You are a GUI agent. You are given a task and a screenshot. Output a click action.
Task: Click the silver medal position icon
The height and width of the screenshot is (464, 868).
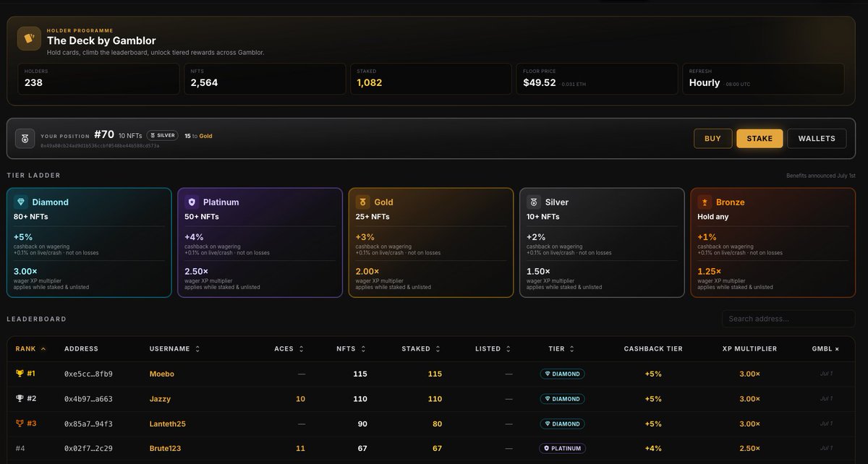(26, 139)
